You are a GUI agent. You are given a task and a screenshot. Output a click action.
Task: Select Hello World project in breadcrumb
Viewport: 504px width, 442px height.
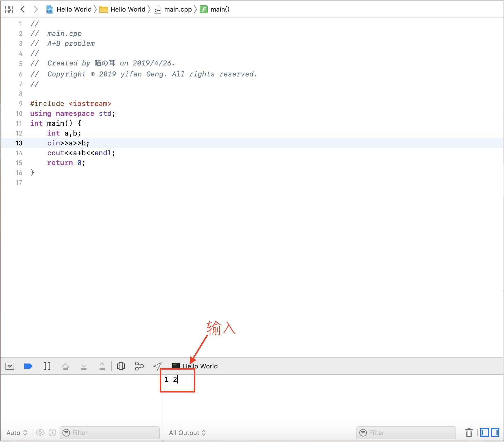pyautogui.click(x=69, y=9)
